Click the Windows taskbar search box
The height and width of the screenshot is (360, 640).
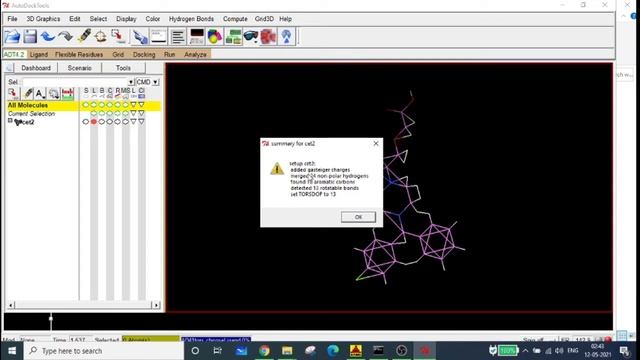click(104, 351)
